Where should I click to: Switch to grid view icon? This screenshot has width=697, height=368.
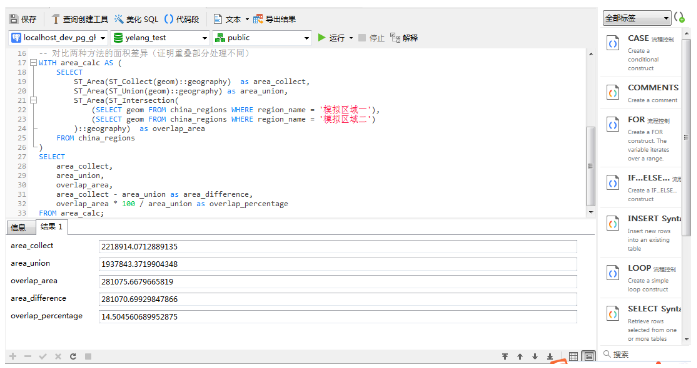[x=573, y=356]
